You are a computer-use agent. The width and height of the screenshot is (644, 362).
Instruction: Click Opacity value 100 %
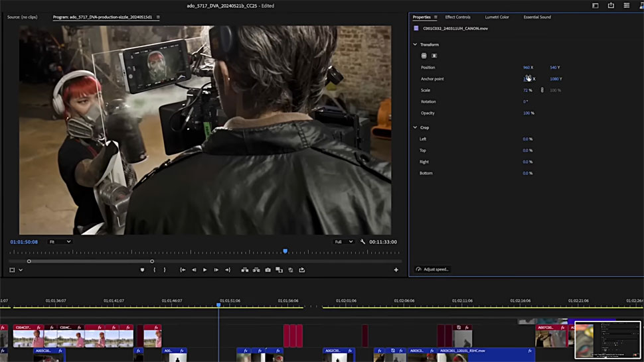(x=528, y=113)
